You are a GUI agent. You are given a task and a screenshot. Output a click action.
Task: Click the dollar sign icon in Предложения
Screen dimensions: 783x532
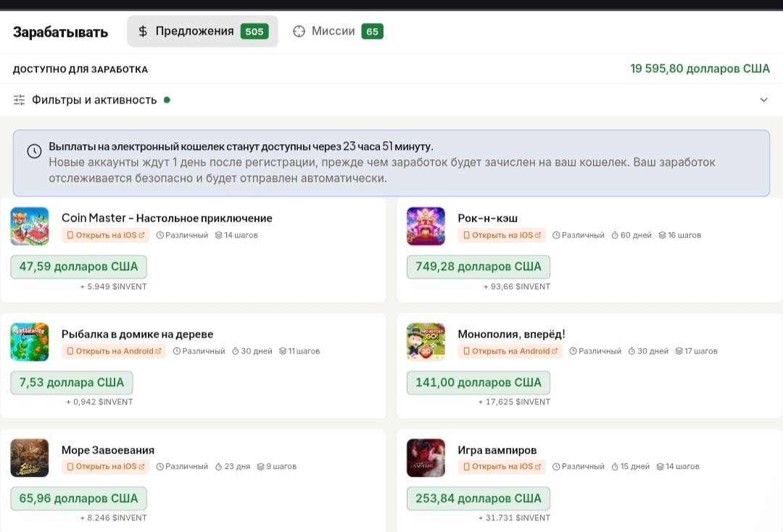[x=143, y=31]
